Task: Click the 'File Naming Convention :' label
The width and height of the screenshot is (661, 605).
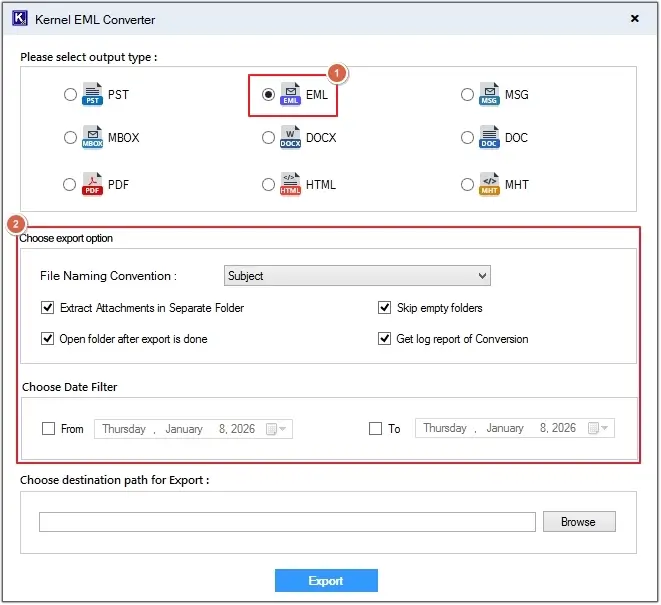Action: 108,276
